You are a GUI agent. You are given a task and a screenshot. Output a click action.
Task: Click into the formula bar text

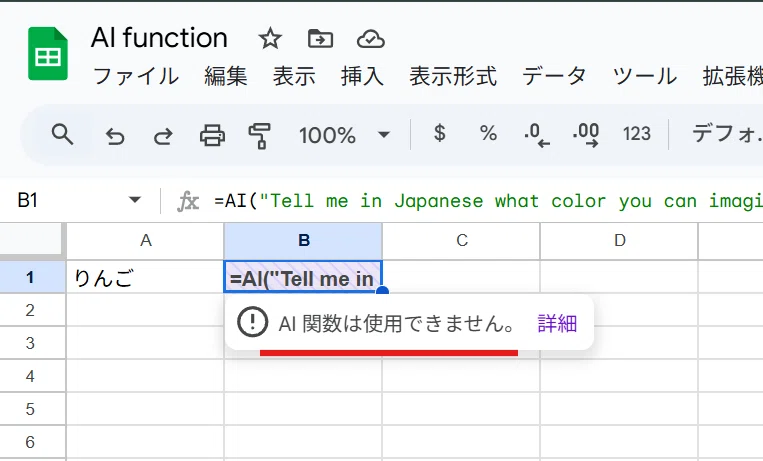tap(488, 201)
